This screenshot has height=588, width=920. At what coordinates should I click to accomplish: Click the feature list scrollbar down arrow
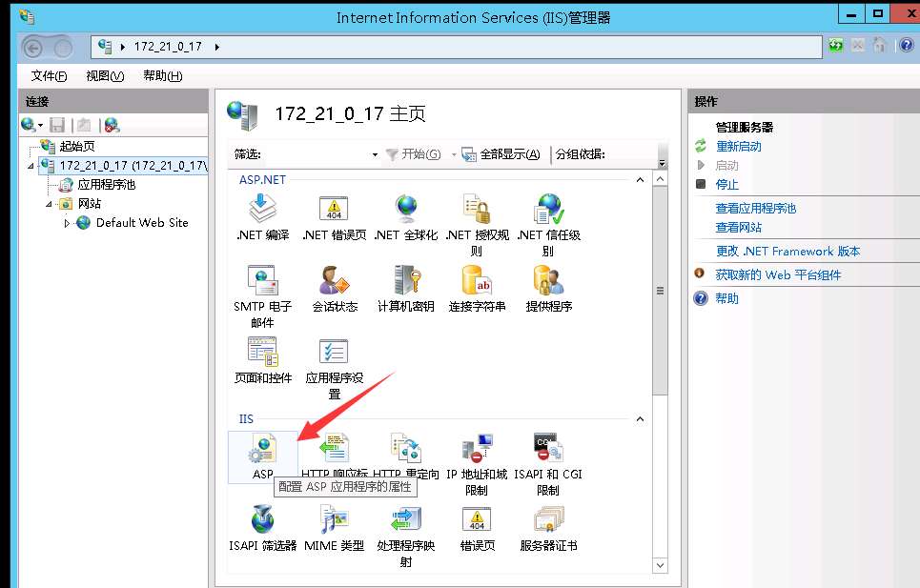click(x=660, y=565)
